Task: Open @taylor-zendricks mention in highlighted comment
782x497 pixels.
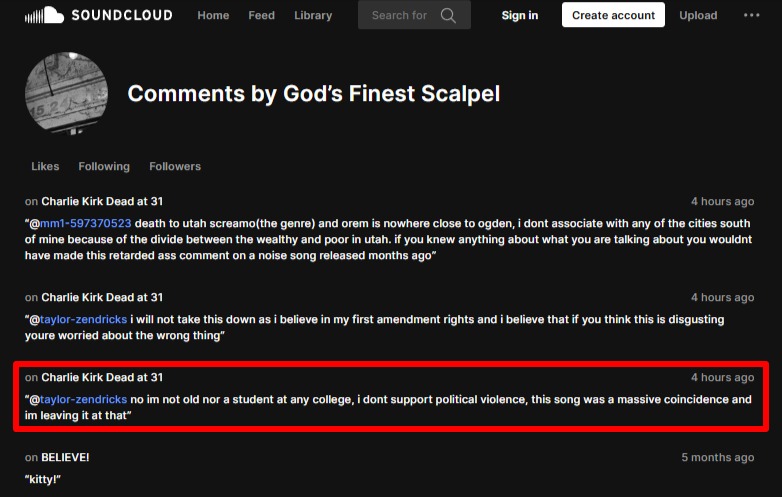Action: pyautogui.click(x=84, y=399)
